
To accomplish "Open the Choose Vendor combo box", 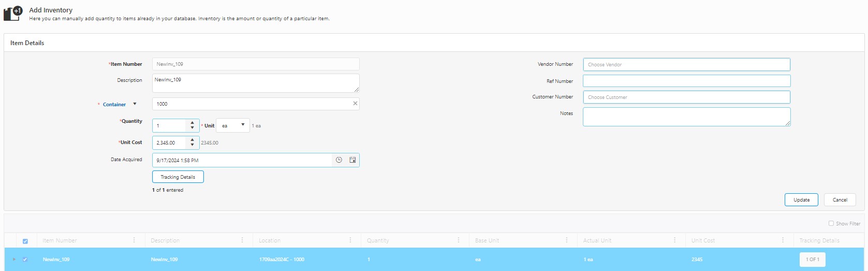I will coord(686,65).
